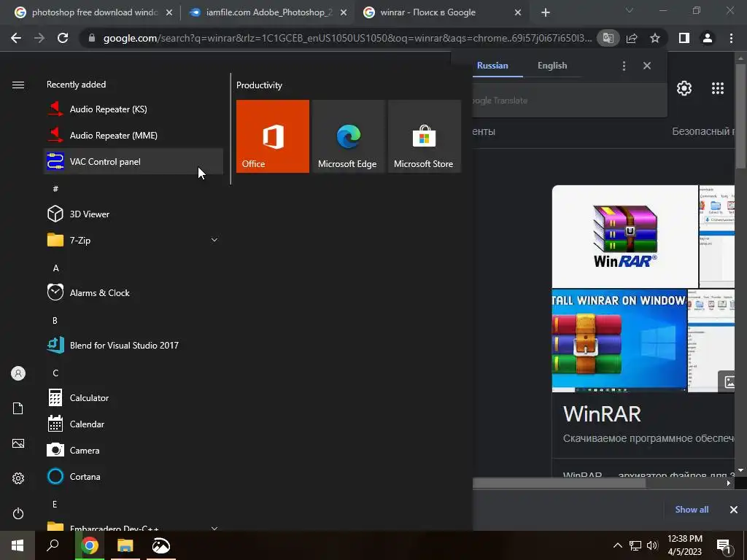The image size is (747, 560).
Task: Click the Google Translate icon in address bar
Action: tap(608, 38)
